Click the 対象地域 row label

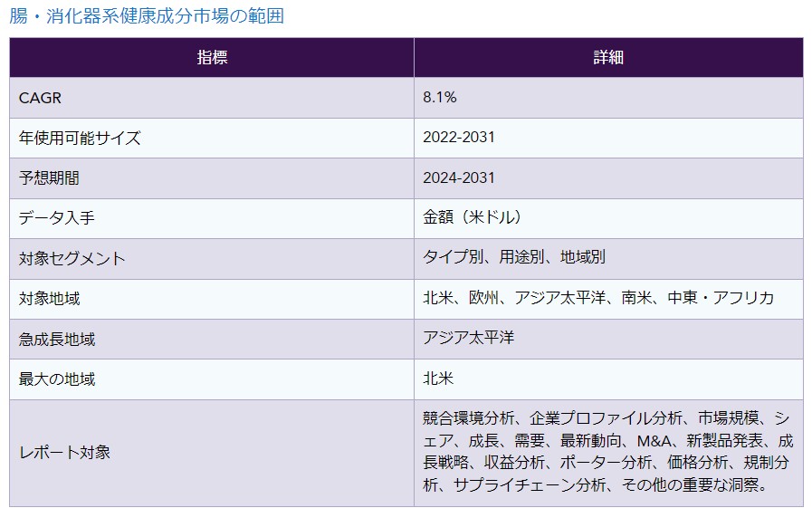49,299
